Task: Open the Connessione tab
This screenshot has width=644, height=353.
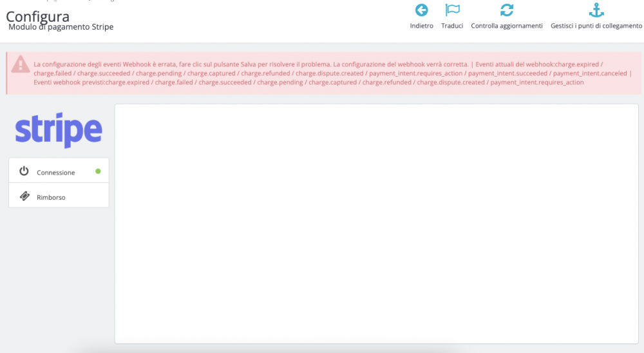Action: 59,171
